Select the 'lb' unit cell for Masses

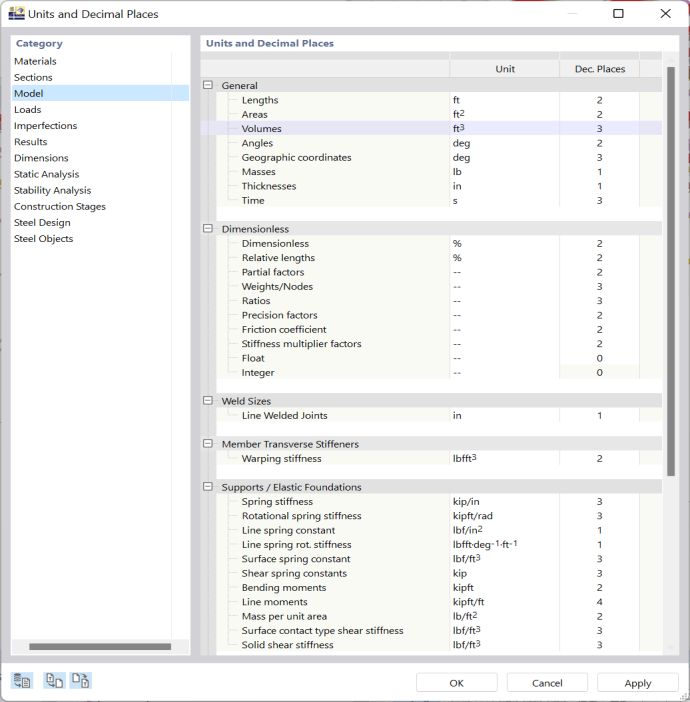point(504,172)
